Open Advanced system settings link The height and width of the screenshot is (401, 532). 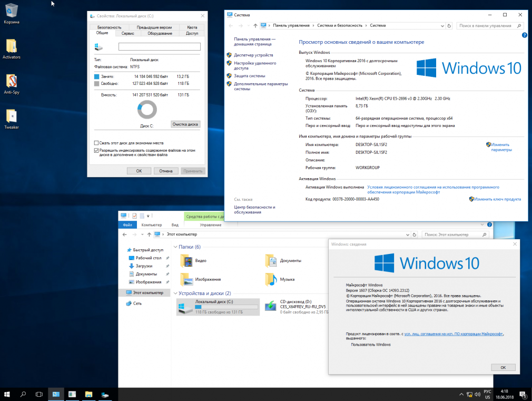click(261, 86)
